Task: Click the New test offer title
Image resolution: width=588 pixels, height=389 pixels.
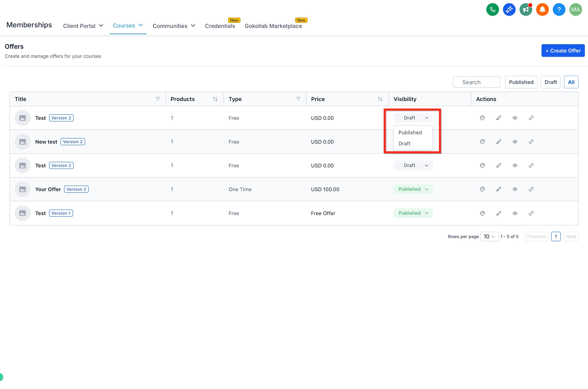Action: [x=46, y=142]
